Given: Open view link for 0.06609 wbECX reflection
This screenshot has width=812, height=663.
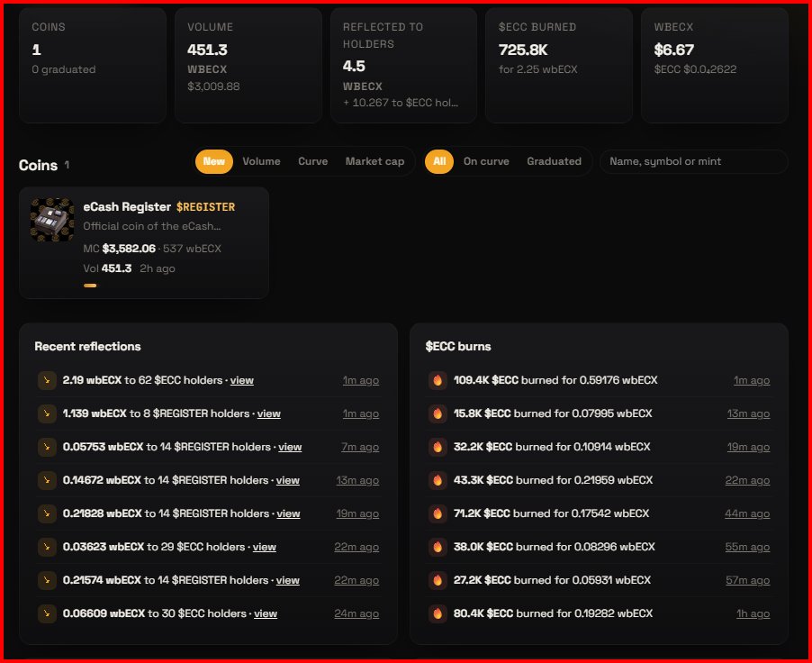Looking at the screenshot, I should tap(266, 613).
